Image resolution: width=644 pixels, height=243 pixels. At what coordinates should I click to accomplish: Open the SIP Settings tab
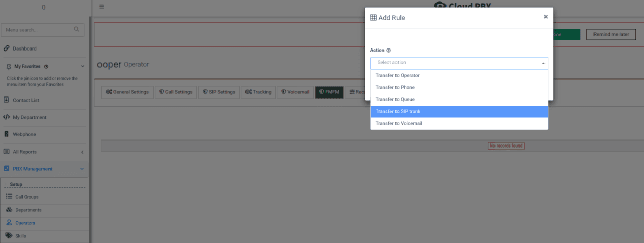click(x=219, y=92)
